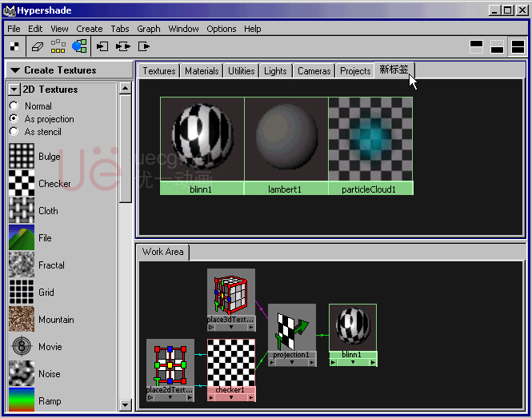Select the Work Area tab
The width and height of the screenshot is (532, 418).
click(x=163, y=252)
